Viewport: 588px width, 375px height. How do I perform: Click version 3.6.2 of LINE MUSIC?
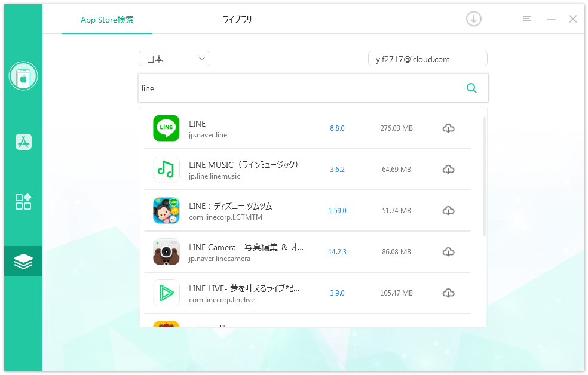click(x=337, y=170)
